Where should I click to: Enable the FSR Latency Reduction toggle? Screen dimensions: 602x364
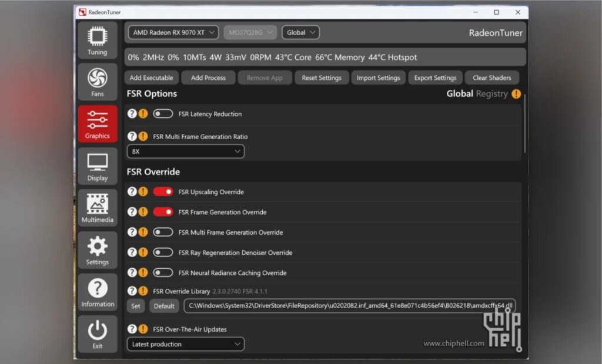(163, 114)
